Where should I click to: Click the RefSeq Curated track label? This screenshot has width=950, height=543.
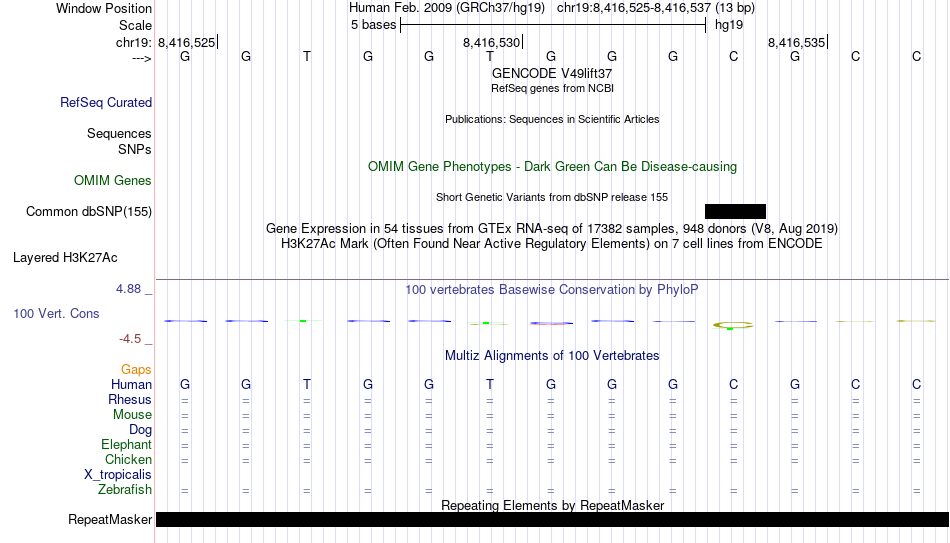click(x=105, y=102)
